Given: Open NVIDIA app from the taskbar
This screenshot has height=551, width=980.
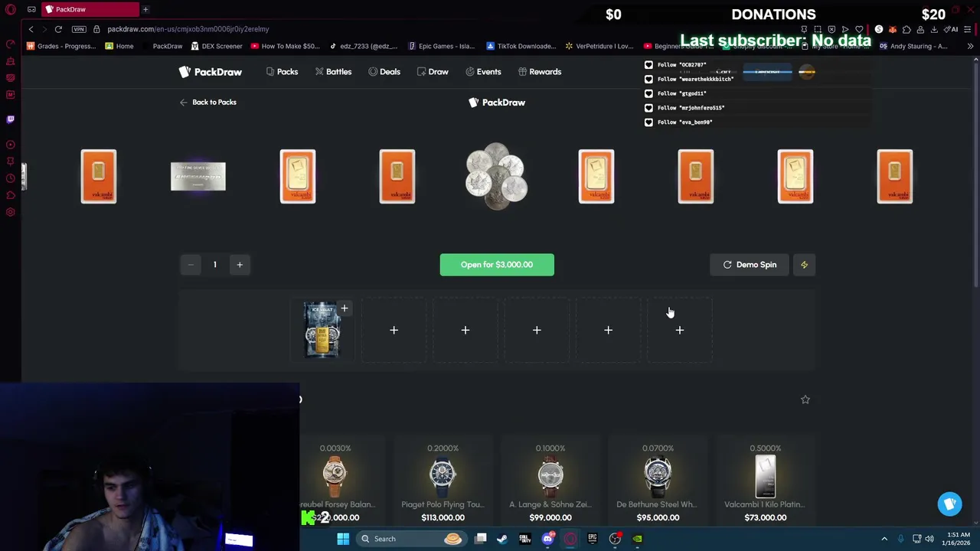Looking at the screenshot, I should [637, 539].
